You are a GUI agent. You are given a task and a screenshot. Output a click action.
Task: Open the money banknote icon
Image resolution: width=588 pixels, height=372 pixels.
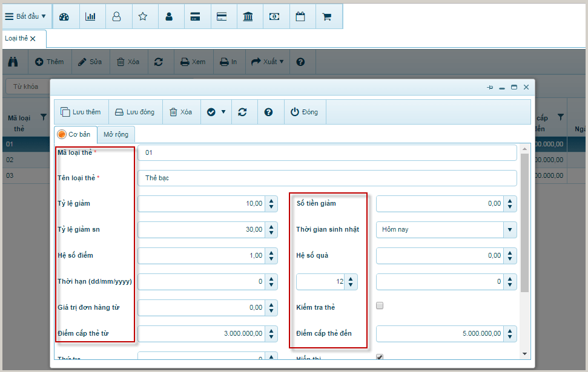[274, 16]
